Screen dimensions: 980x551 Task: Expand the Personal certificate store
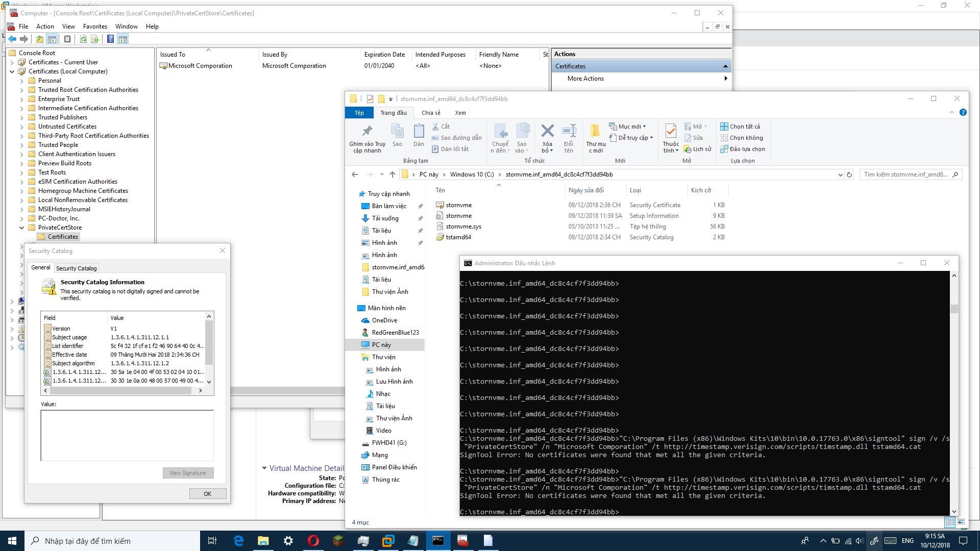21,81
